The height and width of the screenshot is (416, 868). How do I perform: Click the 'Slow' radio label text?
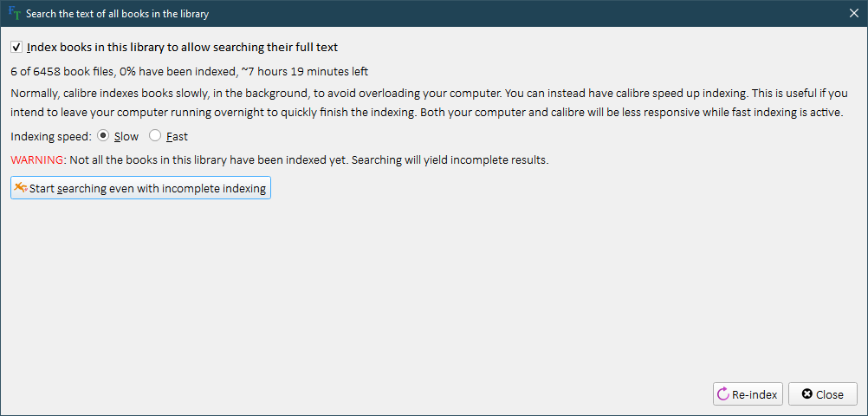tap(126, 137)
